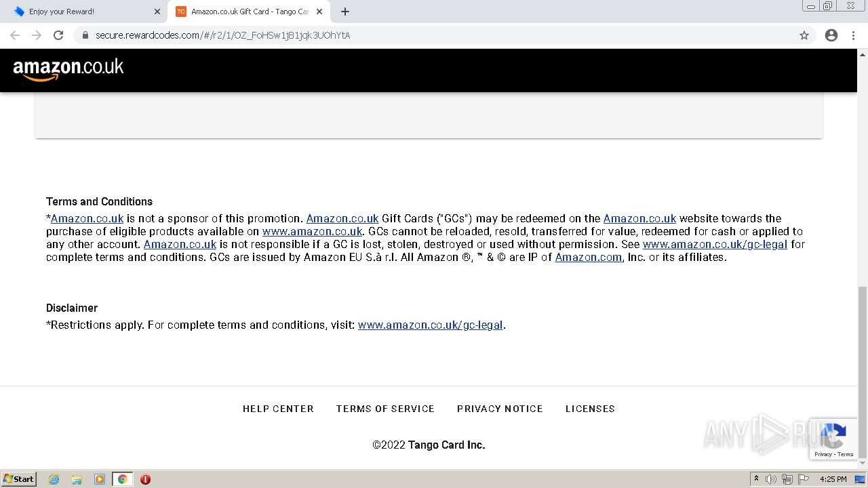Click the browser back arrow

(15, 35)
